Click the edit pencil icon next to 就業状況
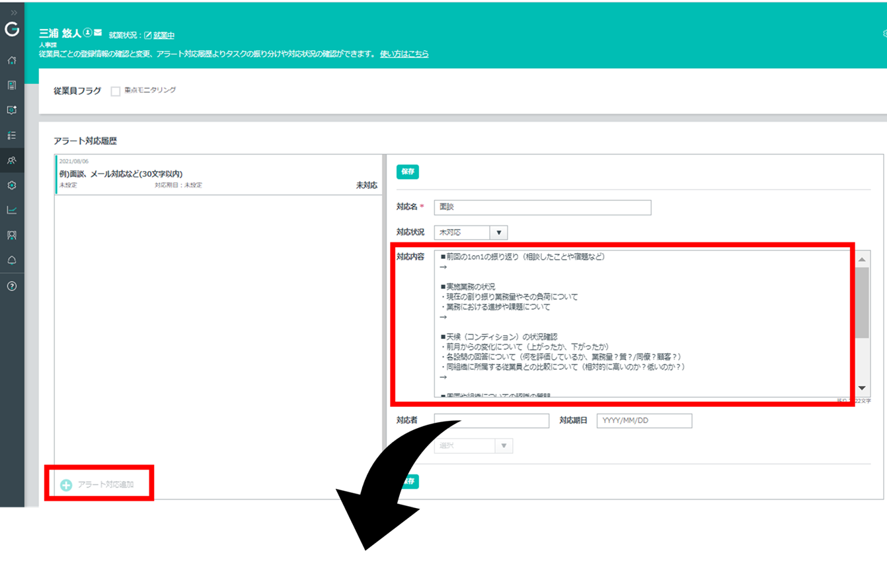Viewport: 887px width, 588px height. click(x=148, y=35)
